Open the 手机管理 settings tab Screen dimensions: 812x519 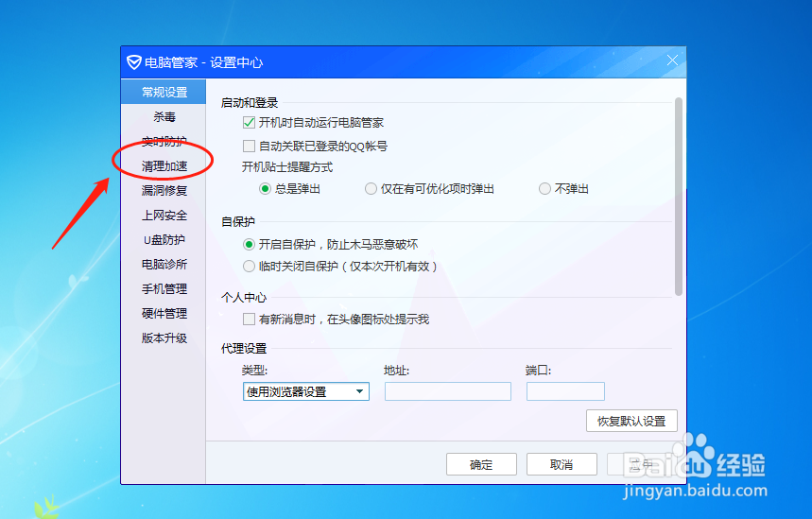pyautogui.click(x=164, y=289)
